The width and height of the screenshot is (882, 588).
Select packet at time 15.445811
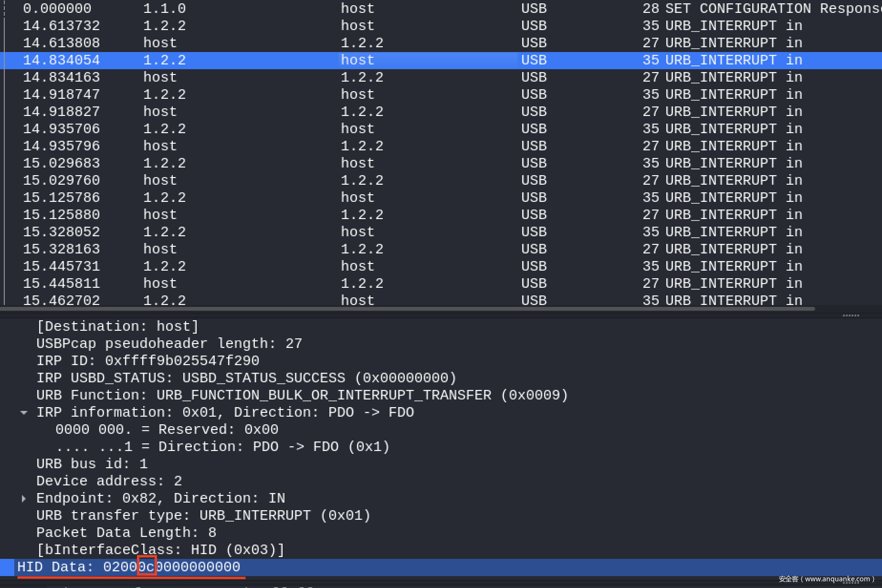click(62, 283)
